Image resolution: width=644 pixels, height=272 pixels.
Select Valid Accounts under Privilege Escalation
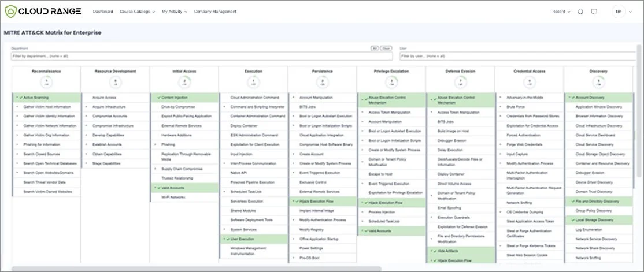coord(391,231)
